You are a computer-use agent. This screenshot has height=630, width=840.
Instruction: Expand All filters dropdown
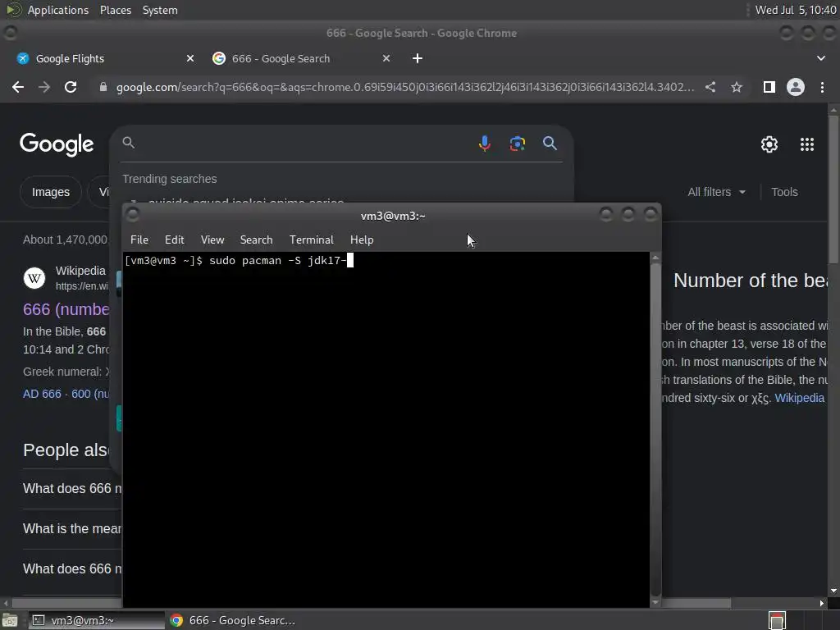(716, 192)
